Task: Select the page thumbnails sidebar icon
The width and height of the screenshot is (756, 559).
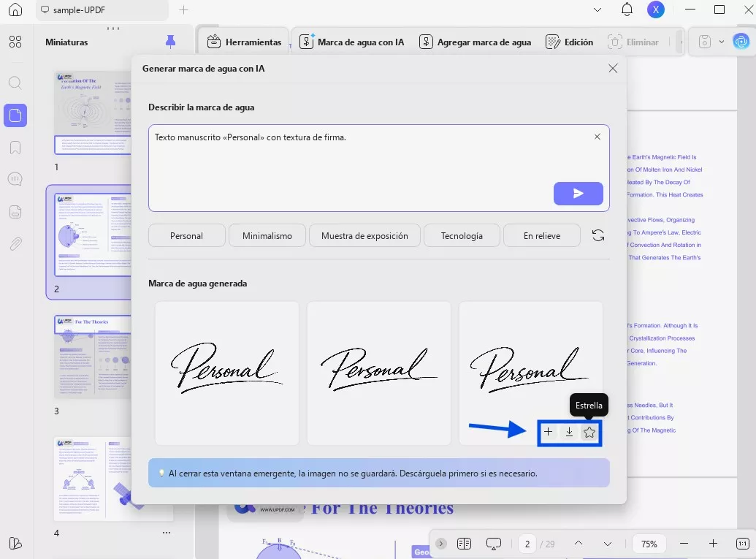Action: [15, 115]
